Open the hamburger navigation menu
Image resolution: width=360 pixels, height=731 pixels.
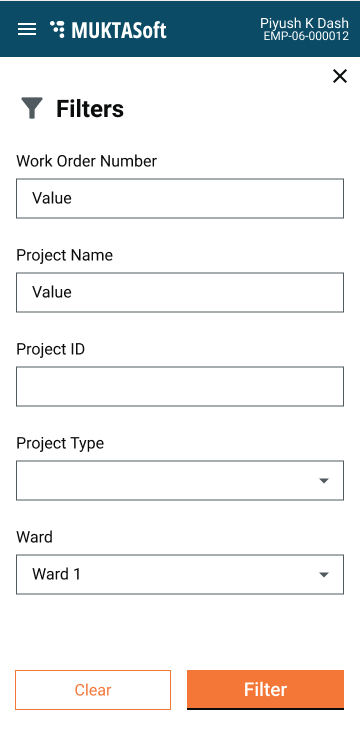tap(27, 29)
